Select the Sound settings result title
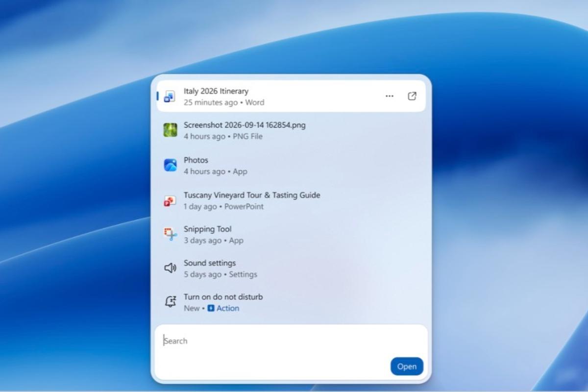This screenshot has height=392, width=588. (210, 263)
